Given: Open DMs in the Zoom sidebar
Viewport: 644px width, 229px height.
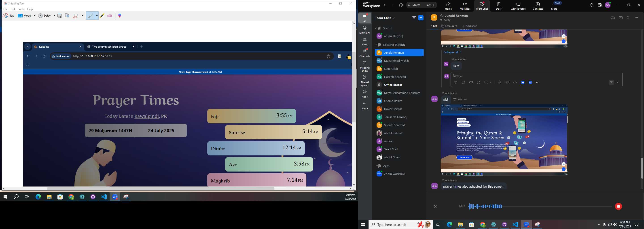Looking at the screenshot, I should 365,42.
